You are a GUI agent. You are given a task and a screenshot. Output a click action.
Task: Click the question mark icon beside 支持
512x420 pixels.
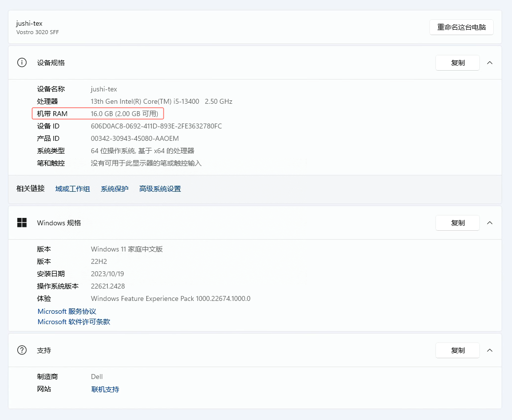click(22, 350)
